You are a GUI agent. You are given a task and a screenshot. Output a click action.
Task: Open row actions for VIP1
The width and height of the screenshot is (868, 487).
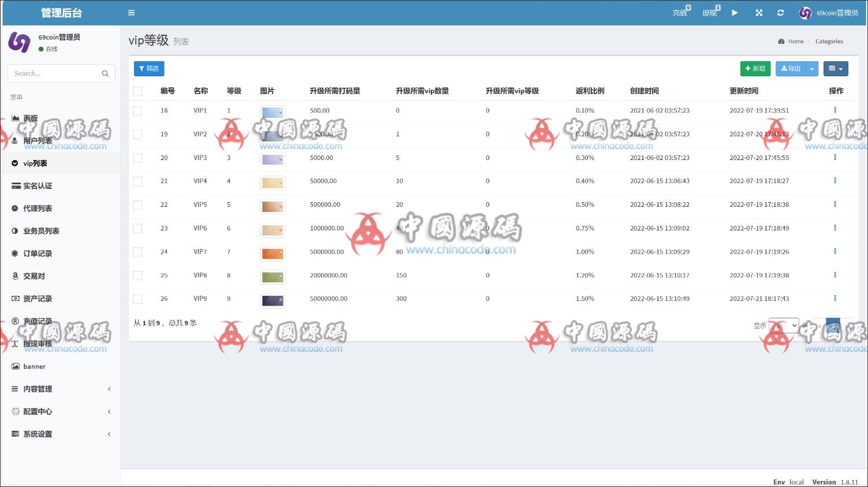835,110
